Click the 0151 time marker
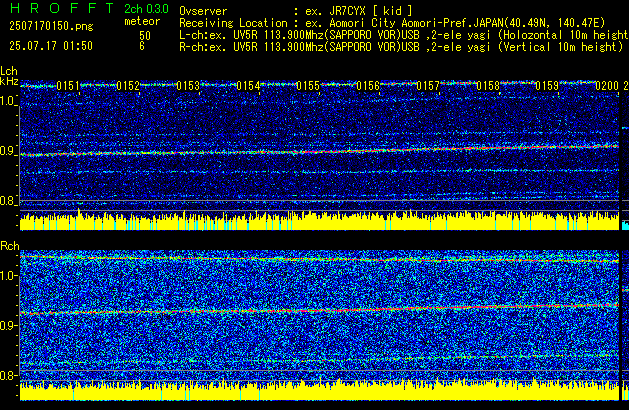This screenshot has height=410, width=629. 68,86
